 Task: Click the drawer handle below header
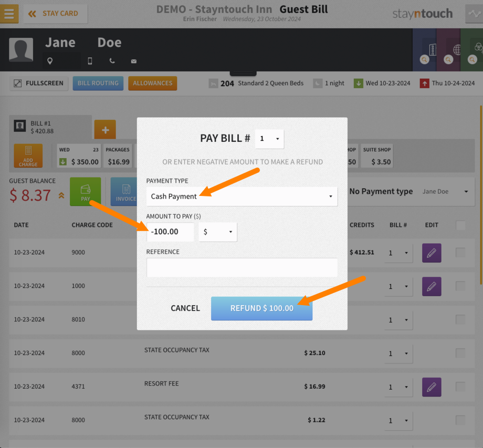pos(243,74)
